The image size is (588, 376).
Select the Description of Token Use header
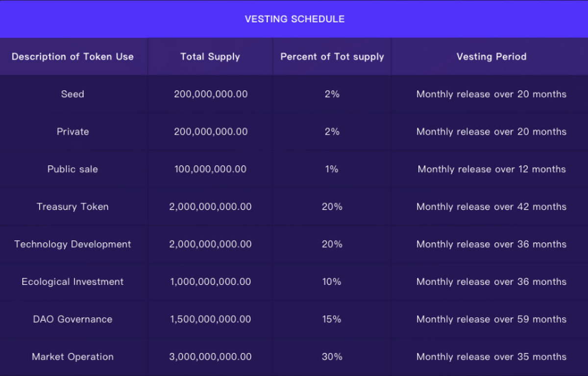click(x=73, y=57)
